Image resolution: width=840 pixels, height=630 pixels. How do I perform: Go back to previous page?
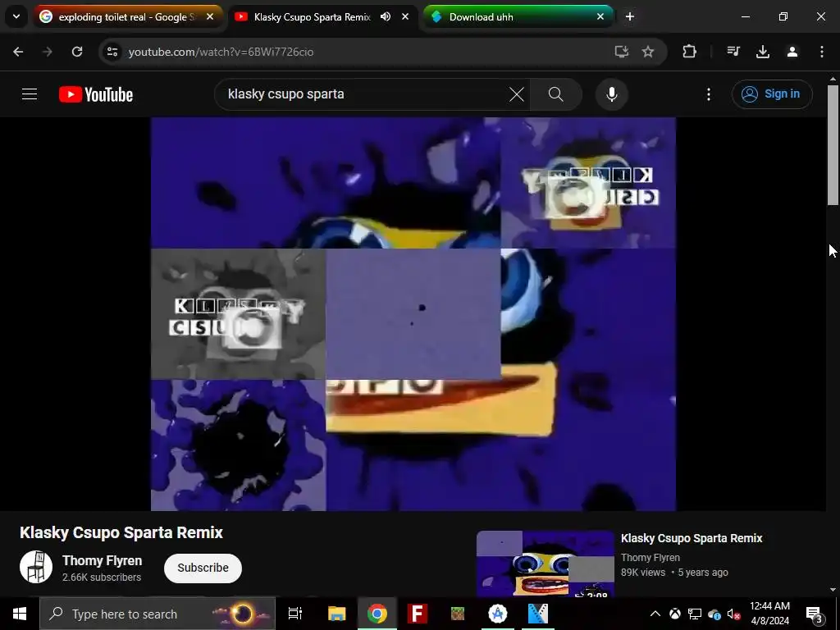(x=18, y=52)
